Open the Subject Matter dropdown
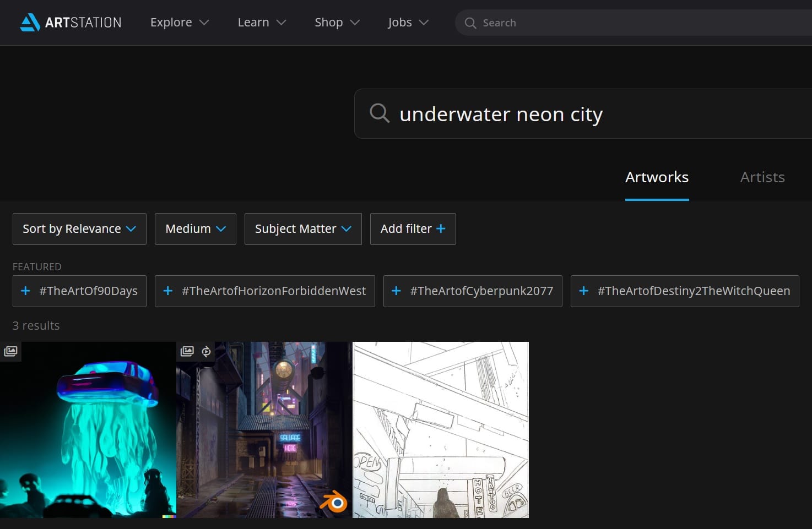The image size is (812, 529). point(303,228)
